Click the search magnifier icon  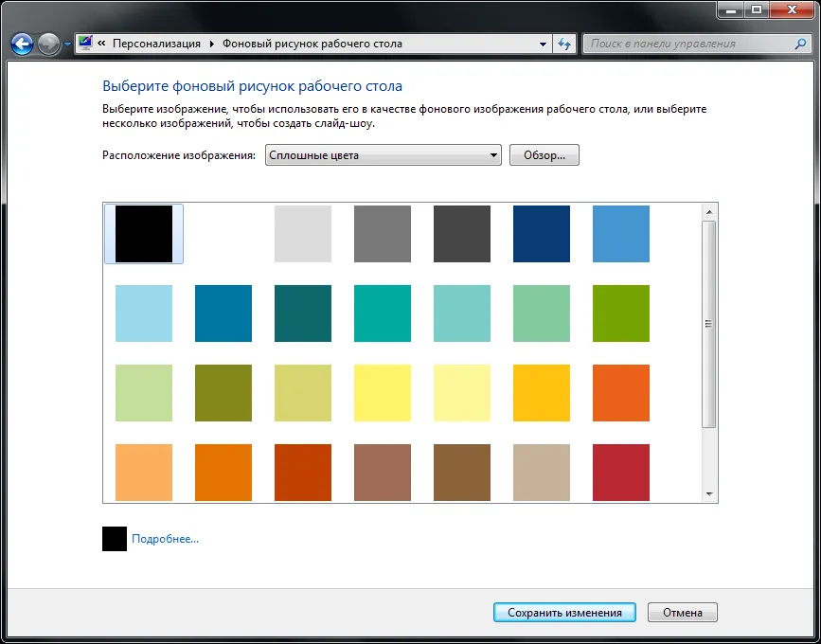[x=800, y=44]
